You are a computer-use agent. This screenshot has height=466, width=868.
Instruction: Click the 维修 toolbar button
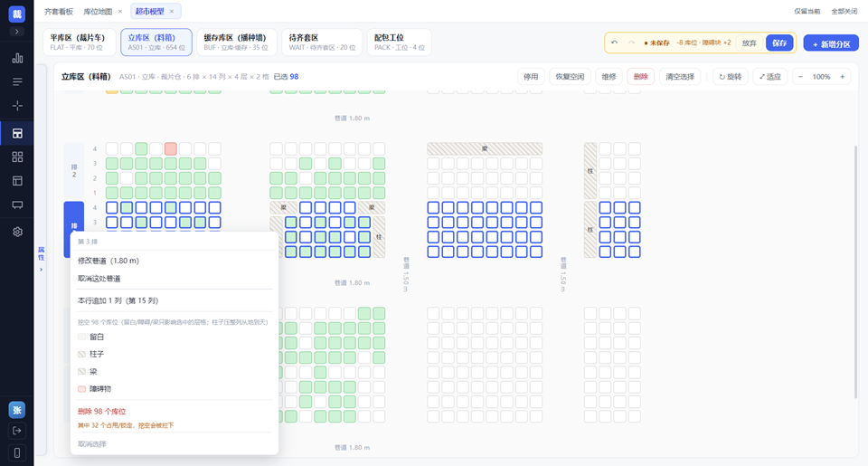[x=609, y=77]
